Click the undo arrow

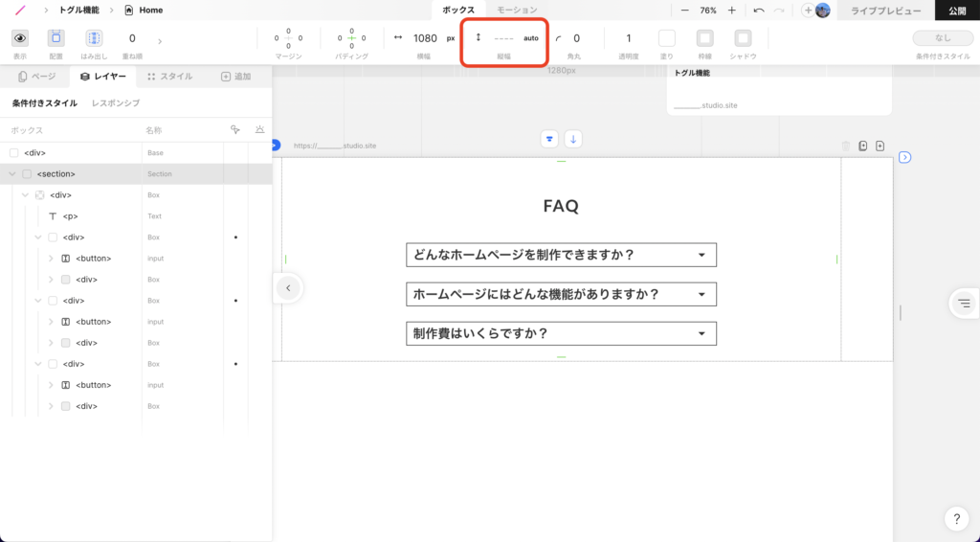pyautogui.click(x=759, y=11)
